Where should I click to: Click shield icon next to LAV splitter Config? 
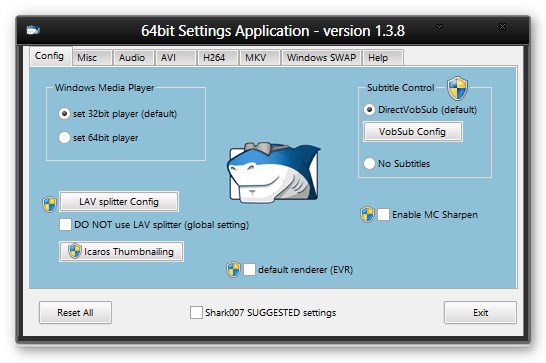pos(49,204)
